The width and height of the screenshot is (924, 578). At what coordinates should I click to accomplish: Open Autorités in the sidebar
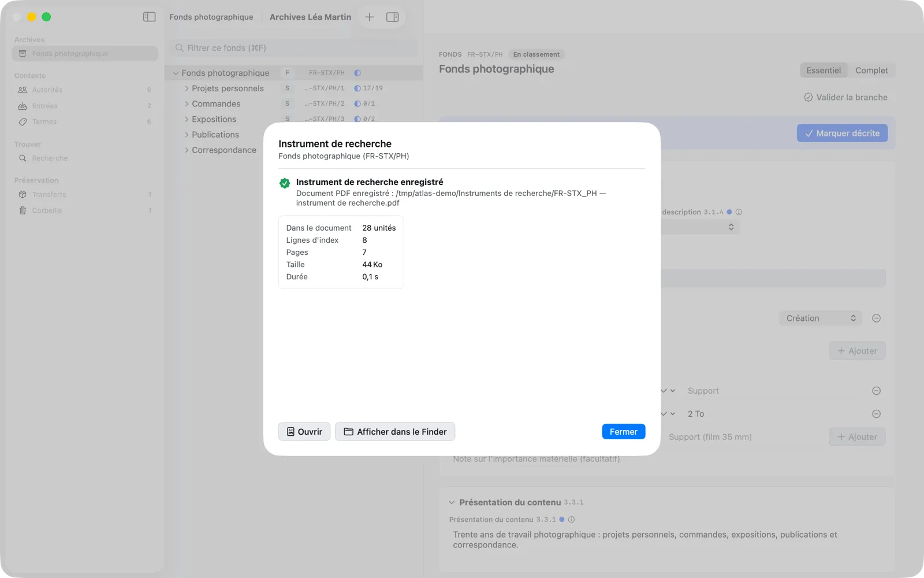pyautogui.click(x=84, y=90)
